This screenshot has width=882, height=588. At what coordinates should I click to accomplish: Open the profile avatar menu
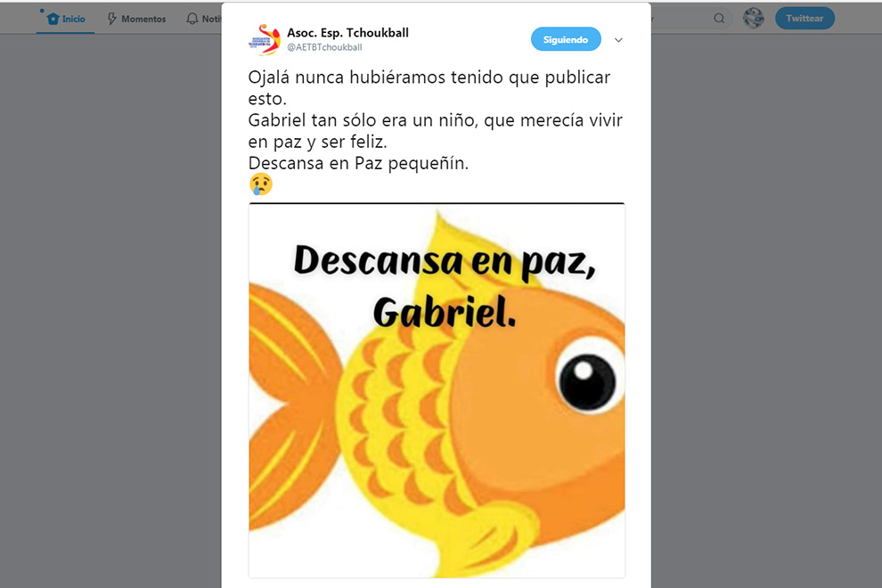coord(753,18)
